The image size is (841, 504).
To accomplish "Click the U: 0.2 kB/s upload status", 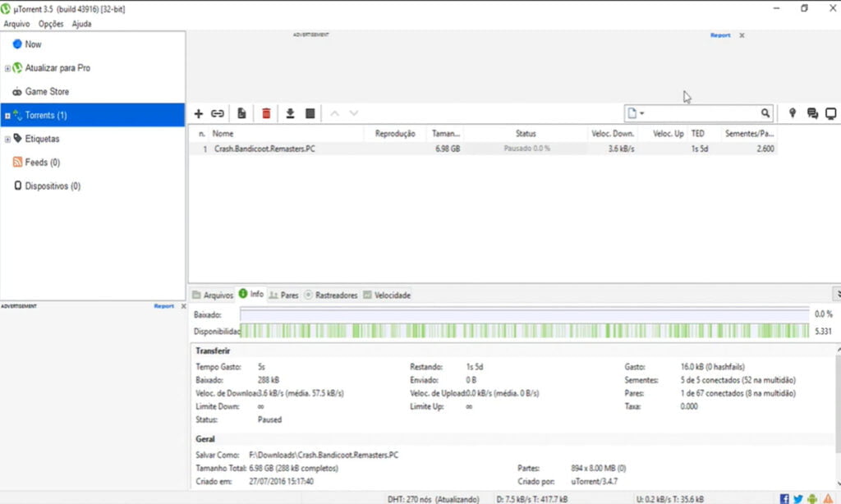I will click(x=670, y=499).
